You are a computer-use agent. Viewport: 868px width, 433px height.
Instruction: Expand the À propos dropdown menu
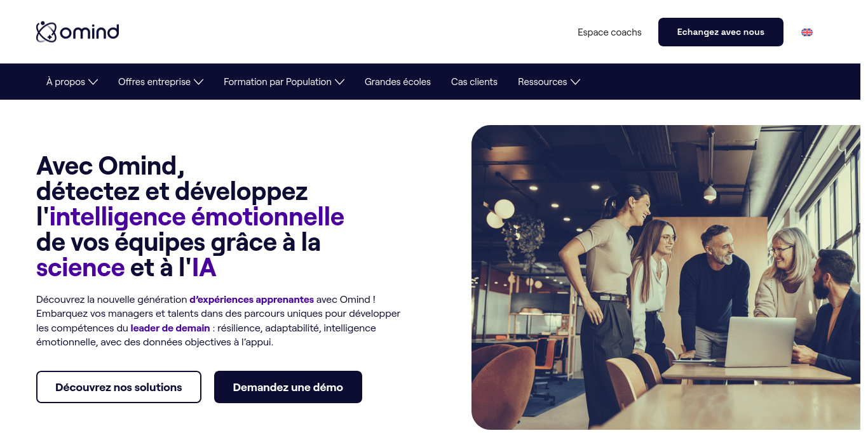72,82
